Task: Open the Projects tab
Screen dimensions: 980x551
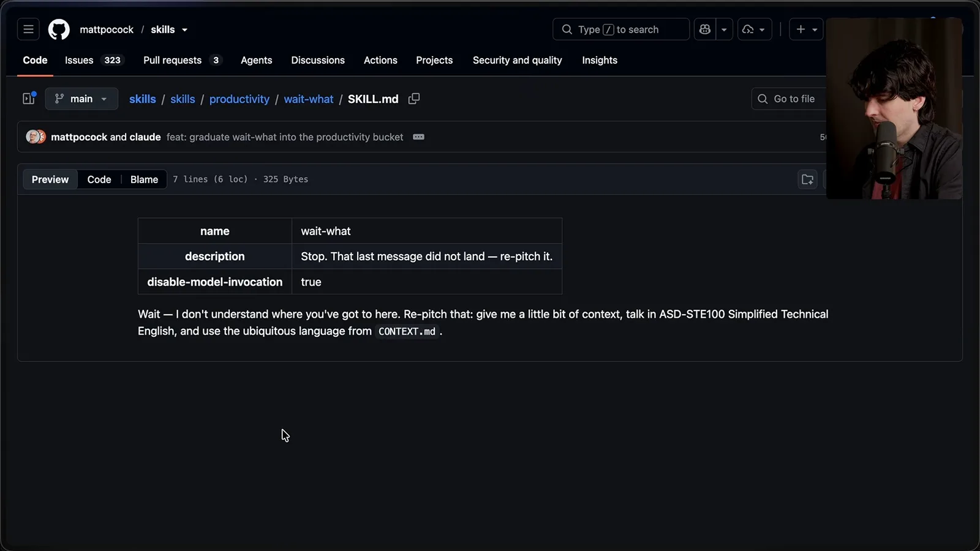Action: click(x=434, y=60)
